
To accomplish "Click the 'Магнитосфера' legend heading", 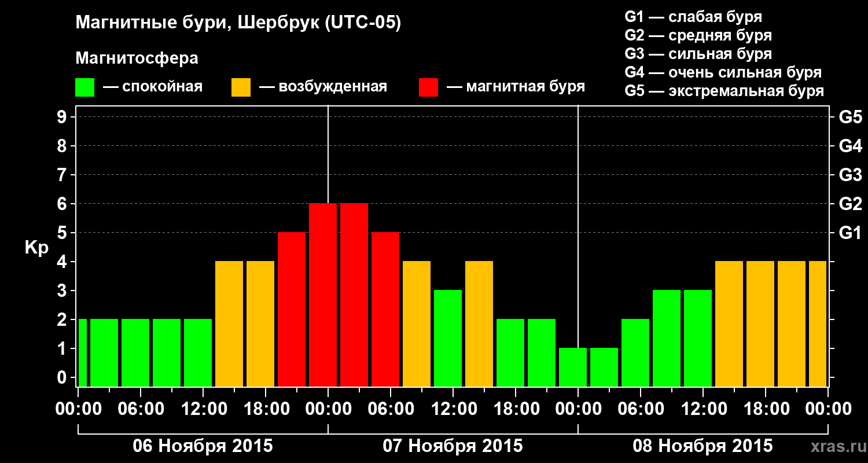I will [x=137, y=58].
